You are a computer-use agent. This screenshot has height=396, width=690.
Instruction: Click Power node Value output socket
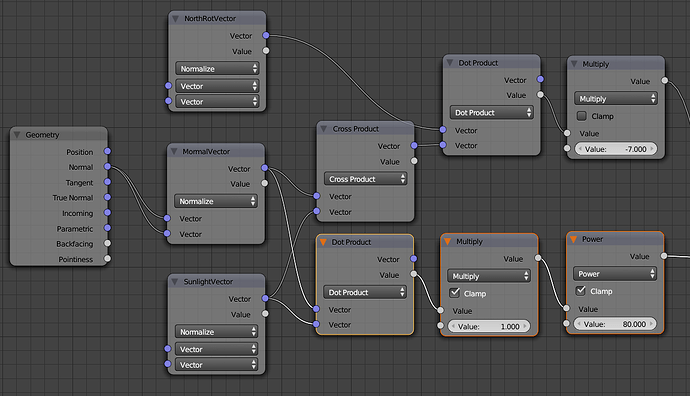click(664, 256)
